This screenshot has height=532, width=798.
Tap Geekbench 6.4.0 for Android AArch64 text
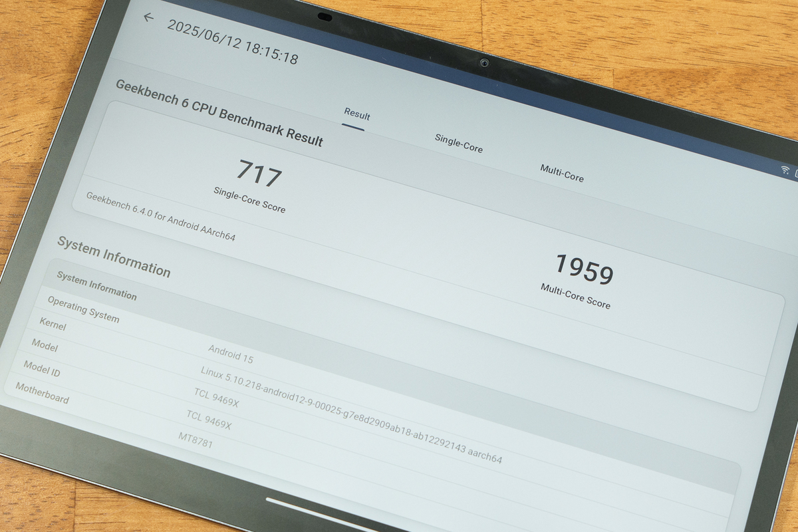click(160, 217)
